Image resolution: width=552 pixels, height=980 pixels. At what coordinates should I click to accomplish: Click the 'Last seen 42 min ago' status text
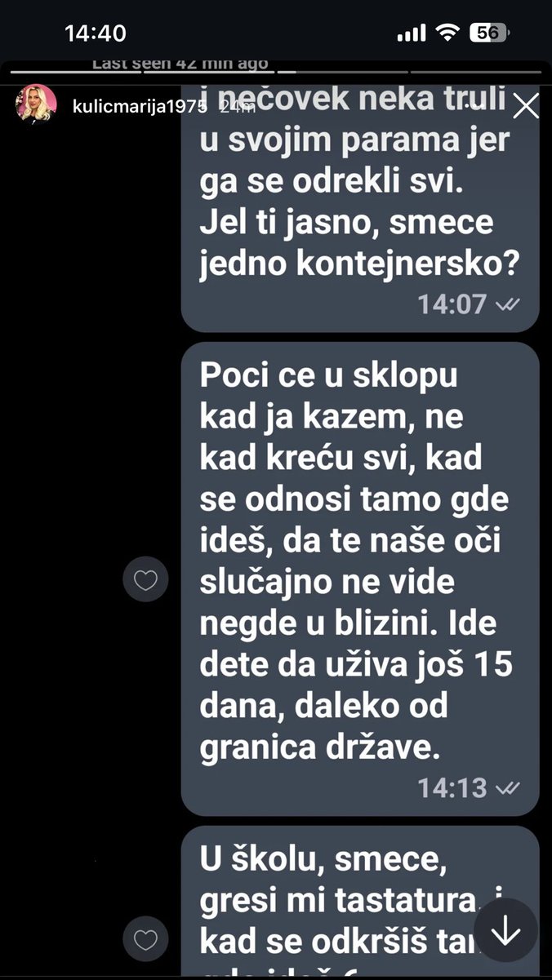coord(180,63)
